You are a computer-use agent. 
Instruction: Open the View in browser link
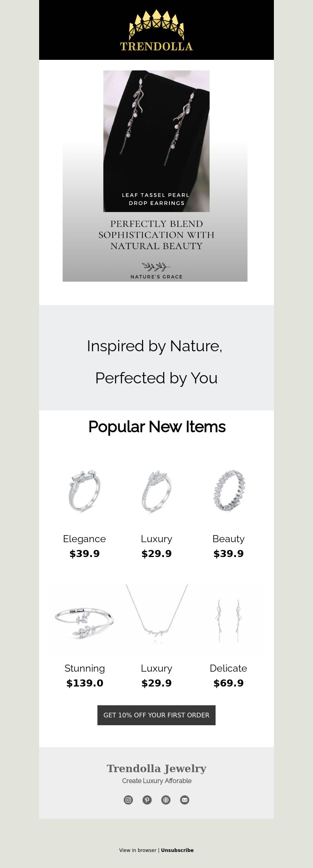138,850
